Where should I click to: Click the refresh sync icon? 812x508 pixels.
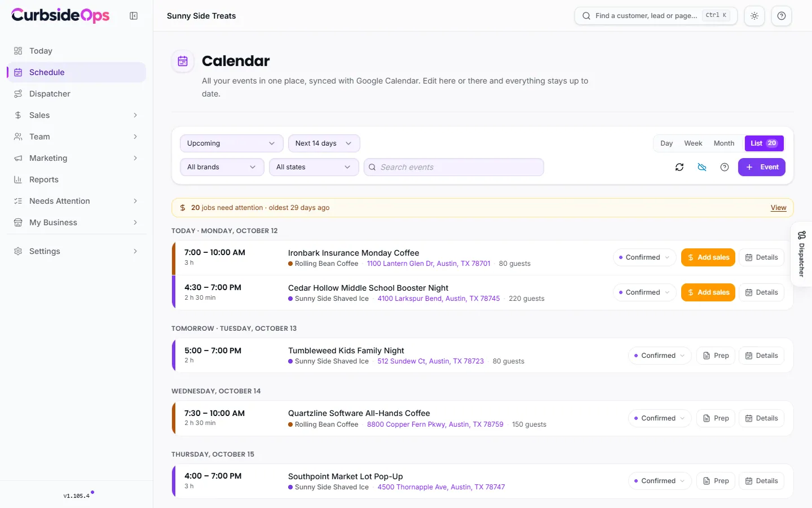679,167
